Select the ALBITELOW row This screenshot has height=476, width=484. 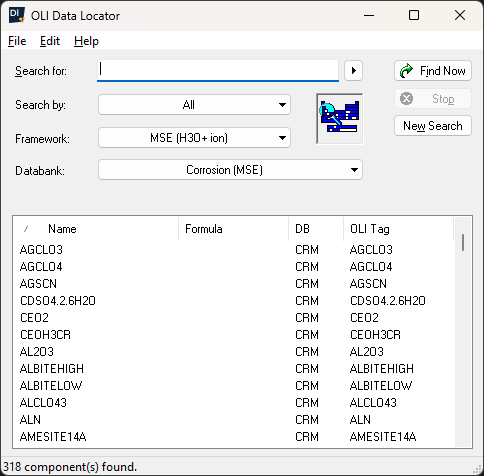coord(234,386)
